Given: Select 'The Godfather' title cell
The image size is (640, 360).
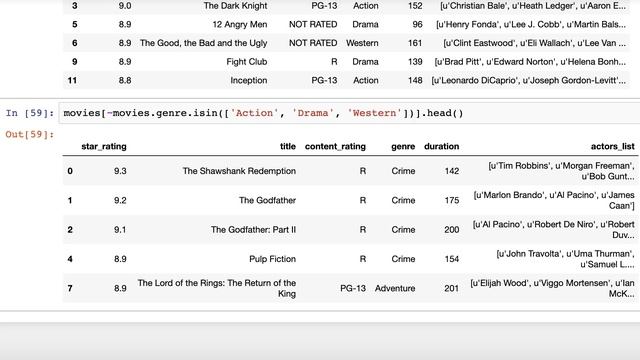Looking at the screenshot, I should (267, 200).
